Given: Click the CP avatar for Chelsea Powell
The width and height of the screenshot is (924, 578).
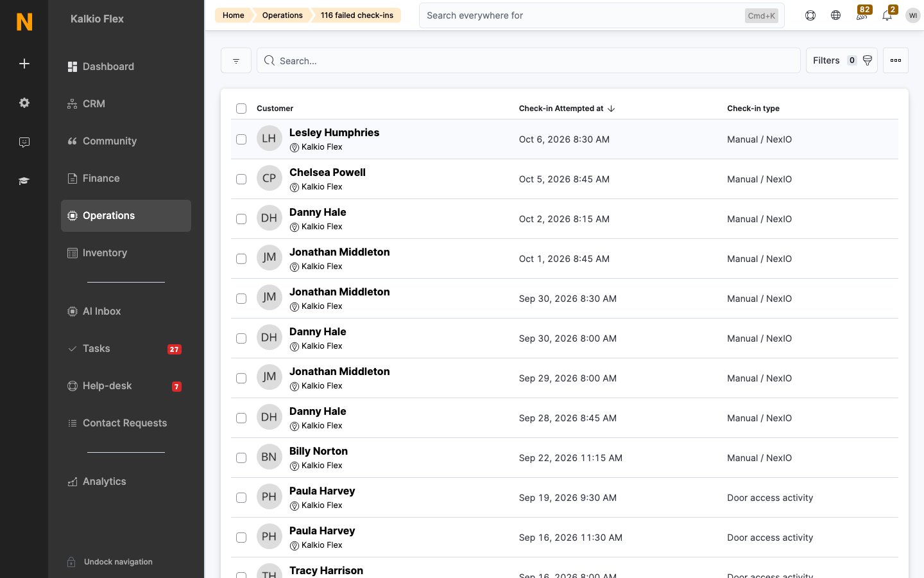Looking at the screenshot, I should 269,179.
